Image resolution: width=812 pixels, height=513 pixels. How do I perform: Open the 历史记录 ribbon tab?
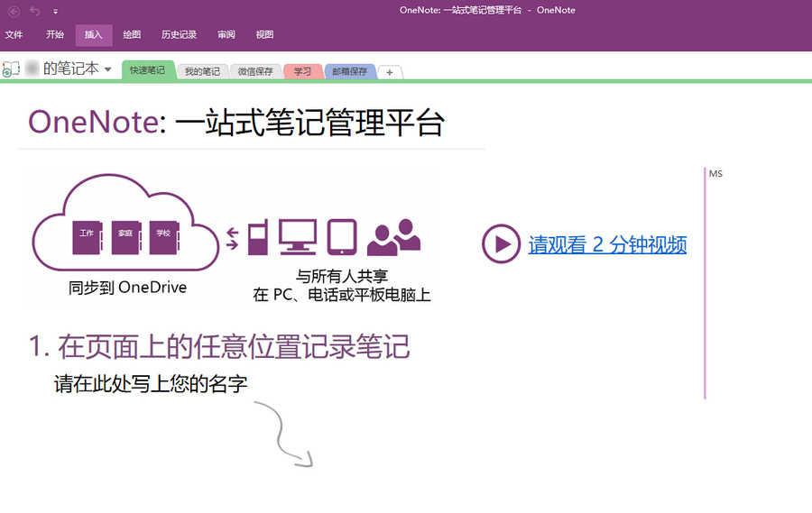click(179, 34)
